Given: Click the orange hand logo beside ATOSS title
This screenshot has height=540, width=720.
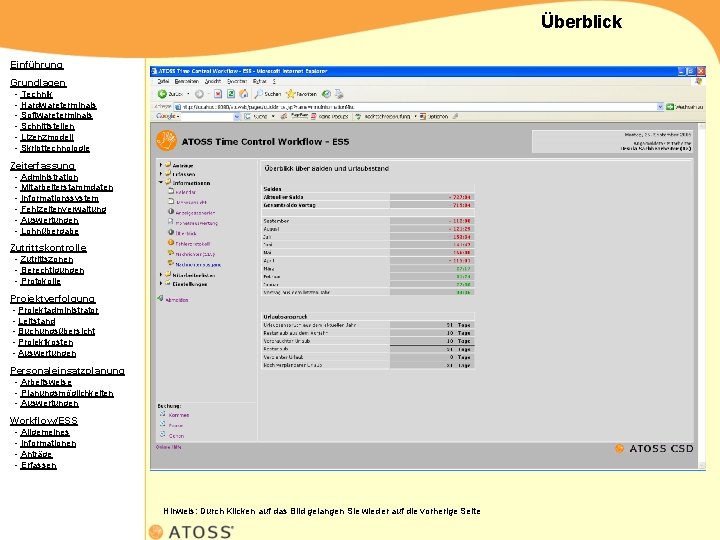Looking at the screenshot, I should (166, 141).
